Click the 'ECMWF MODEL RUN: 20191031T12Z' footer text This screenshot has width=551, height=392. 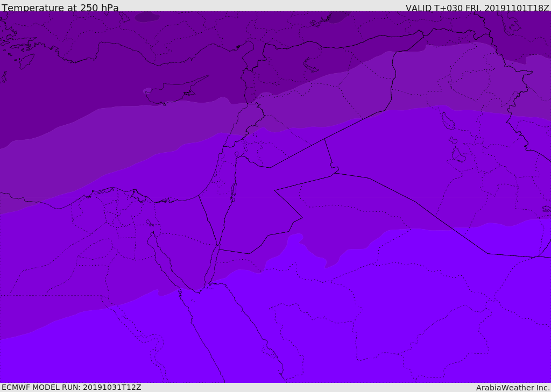click(x=72, y=387)
